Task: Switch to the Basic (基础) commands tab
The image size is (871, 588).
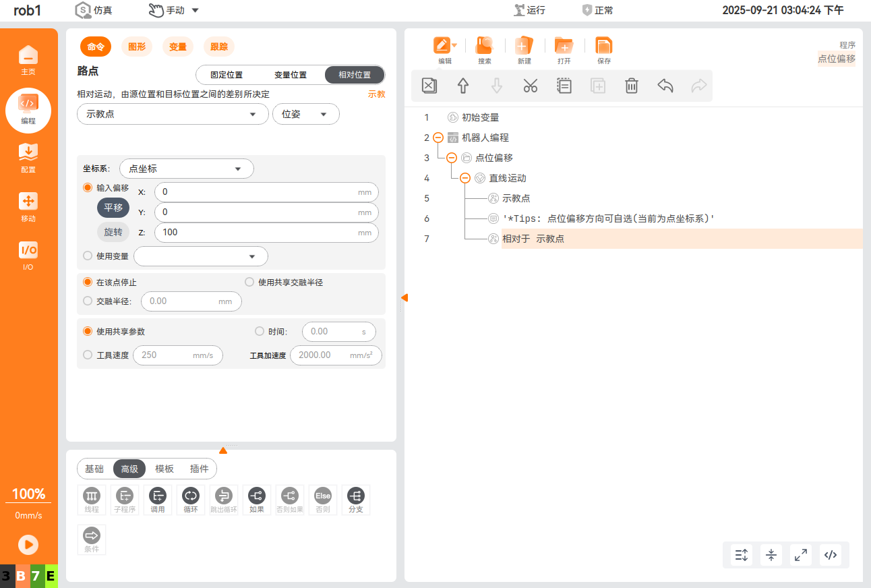Action: 94,469
